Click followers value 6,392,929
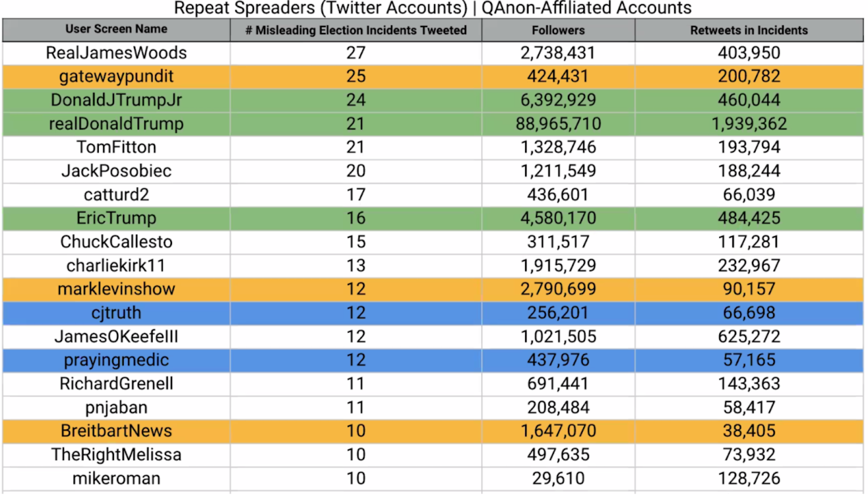The image size is (868, 497). [x=558, y=100]
